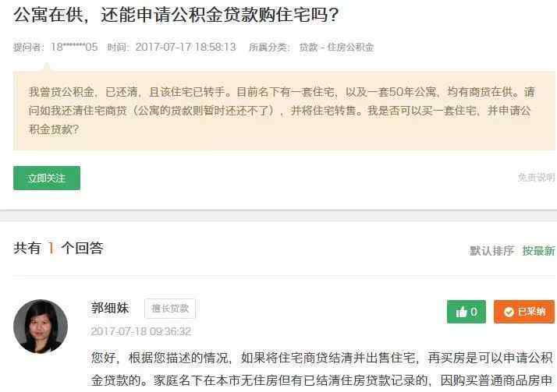Sort answers by 按最新
The width and height of the screenshot is (557, 392).
point(538,251)
